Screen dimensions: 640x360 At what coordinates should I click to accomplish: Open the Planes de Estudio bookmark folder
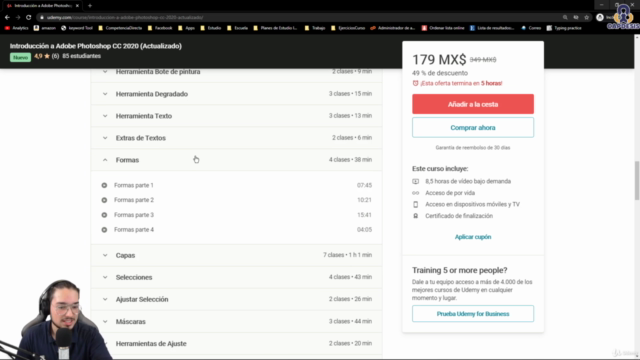click(276, 28)
